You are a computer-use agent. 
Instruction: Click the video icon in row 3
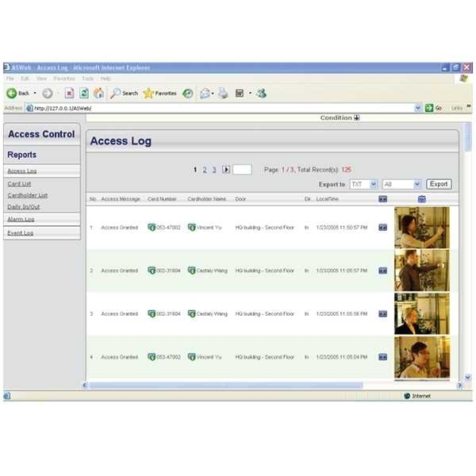(382, 314)
